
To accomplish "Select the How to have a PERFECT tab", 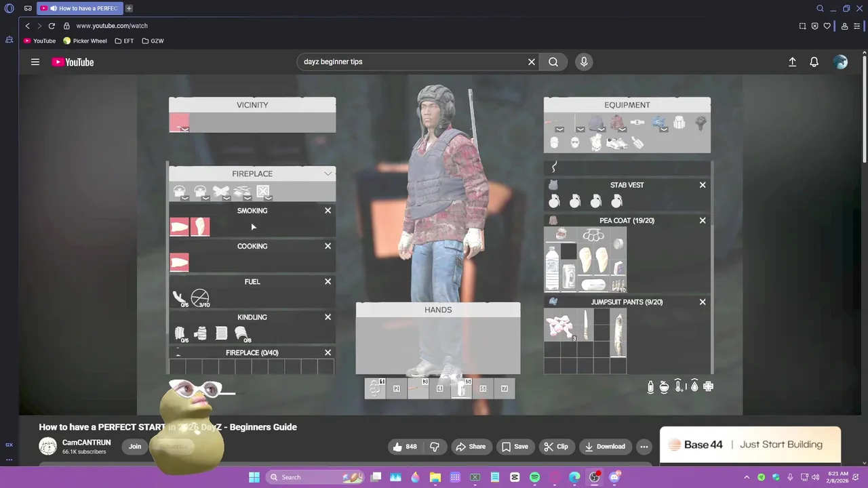I will 79,8.
